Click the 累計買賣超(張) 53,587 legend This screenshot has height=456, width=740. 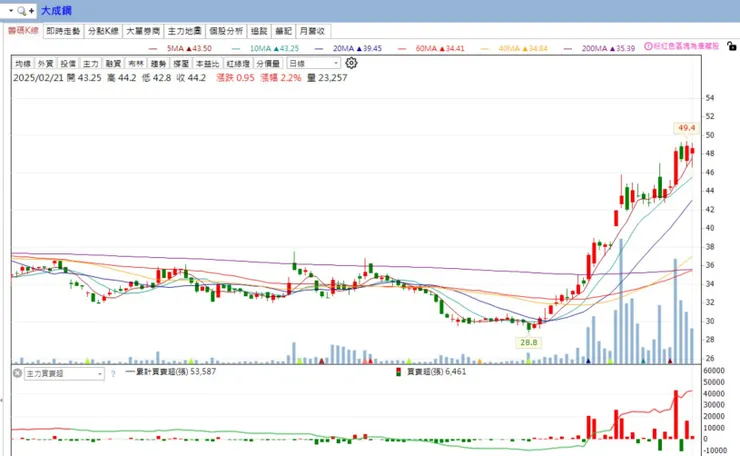pos(170,372)
